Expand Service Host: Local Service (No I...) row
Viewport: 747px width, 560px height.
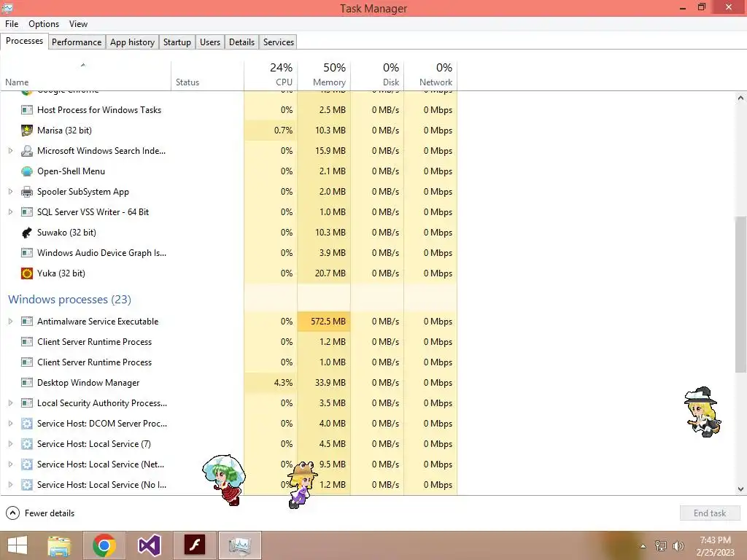click(x=10, y=485)
